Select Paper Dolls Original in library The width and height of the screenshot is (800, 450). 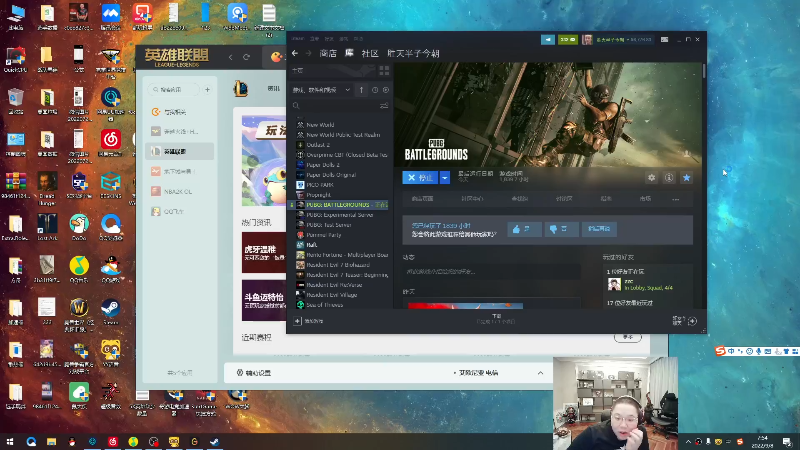coord(331,175)
